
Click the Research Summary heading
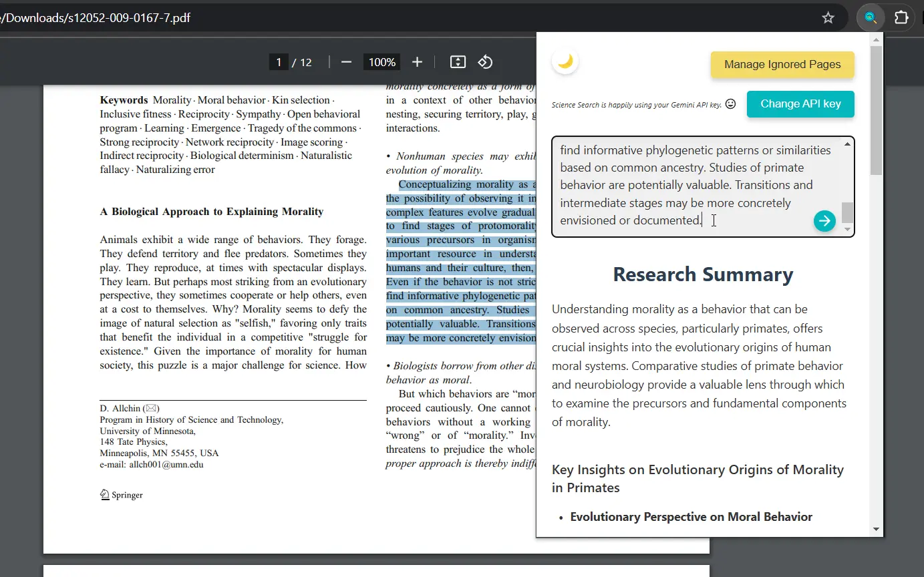pos(703,274)
